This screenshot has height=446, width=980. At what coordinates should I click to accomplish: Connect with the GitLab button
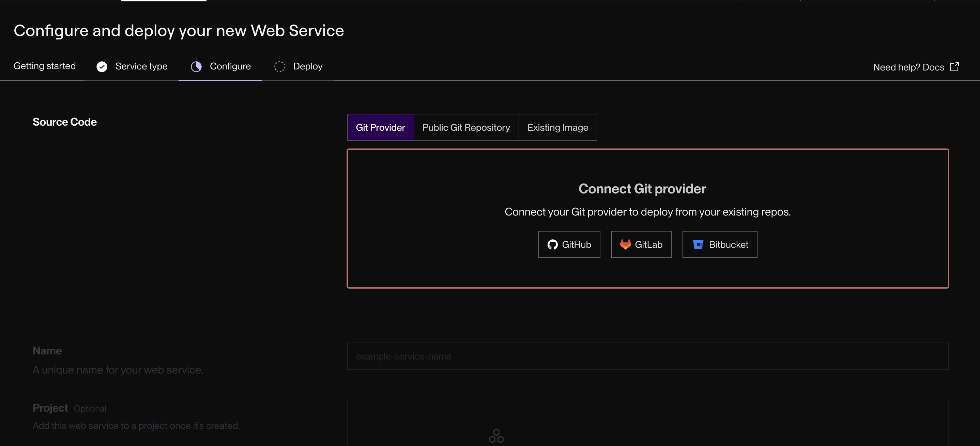click(x=641, y=244)
